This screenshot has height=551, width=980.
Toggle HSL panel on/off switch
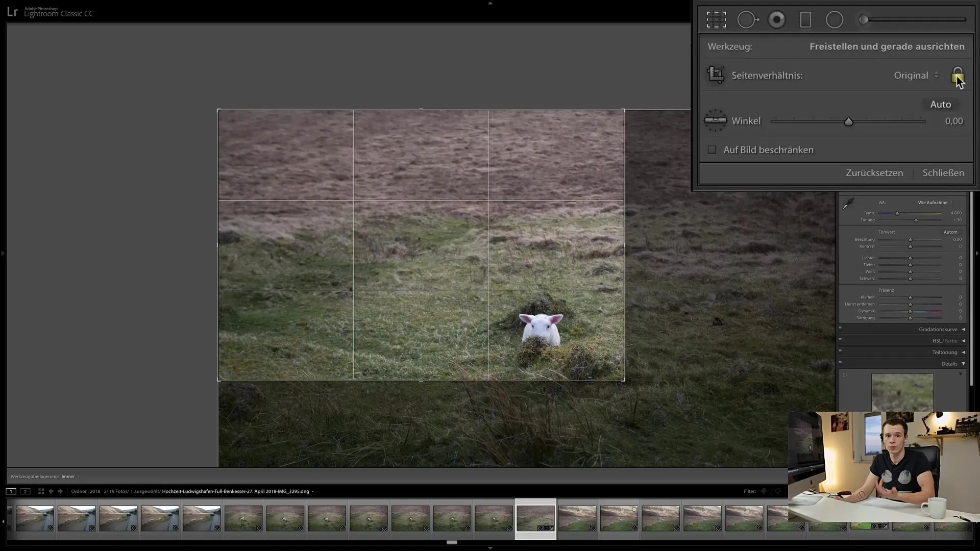pos(840,339)
